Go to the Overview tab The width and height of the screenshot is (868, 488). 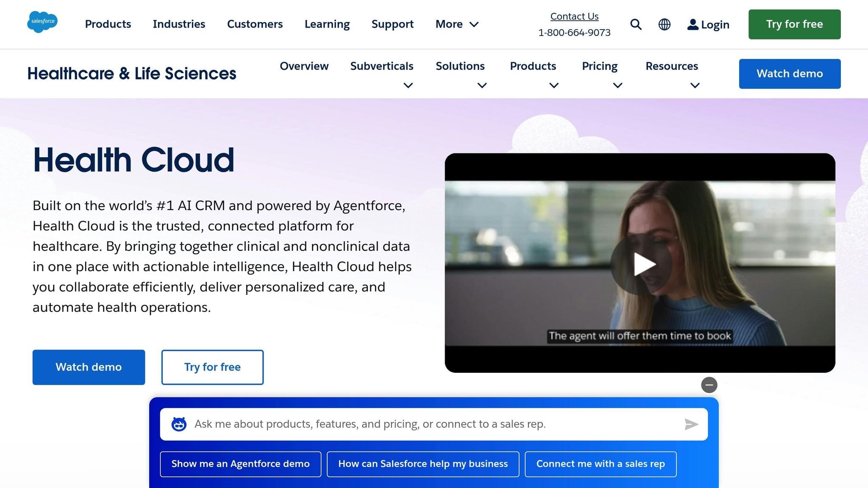[304, 66]
